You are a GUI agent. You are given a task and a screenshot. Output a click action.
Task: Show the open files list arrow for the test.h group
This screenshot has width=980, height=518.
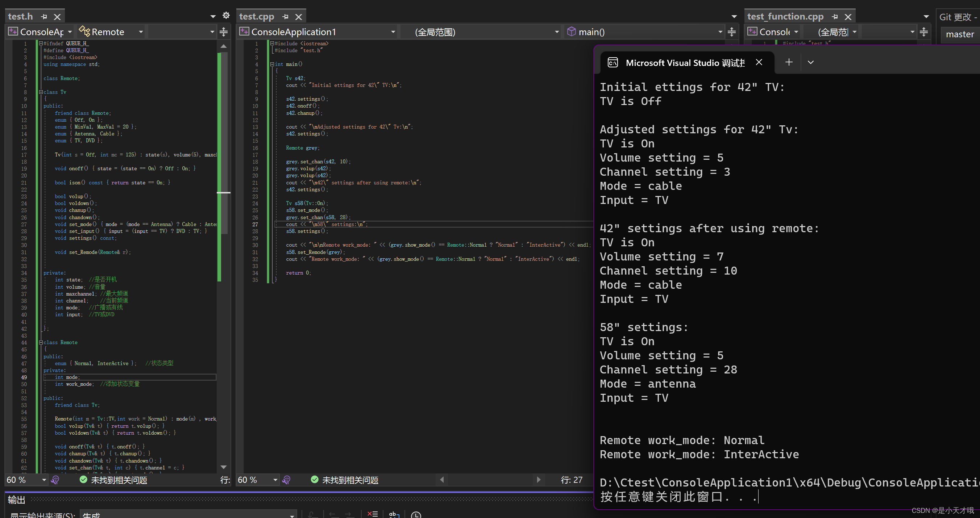coord(213,16)
